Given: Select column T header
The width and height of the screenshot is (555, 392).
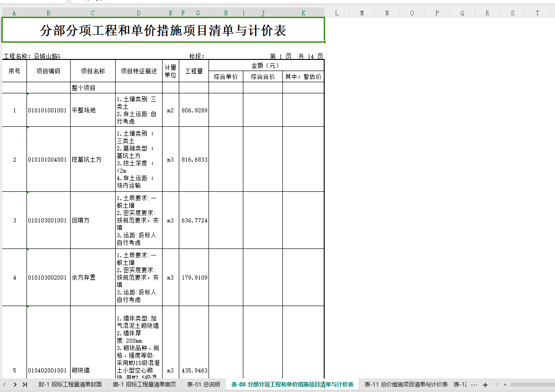Looking at the screenshot, I should [537, 13].
